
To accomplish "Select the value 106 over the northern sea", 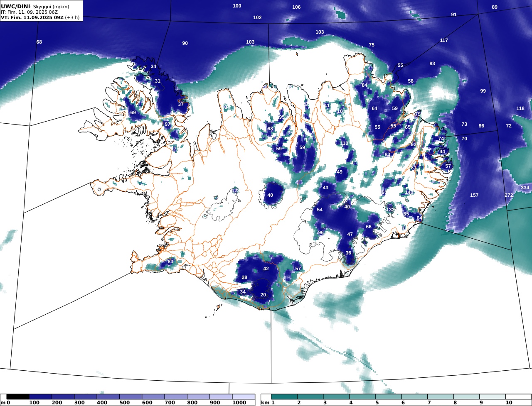I will coord(296,7).
